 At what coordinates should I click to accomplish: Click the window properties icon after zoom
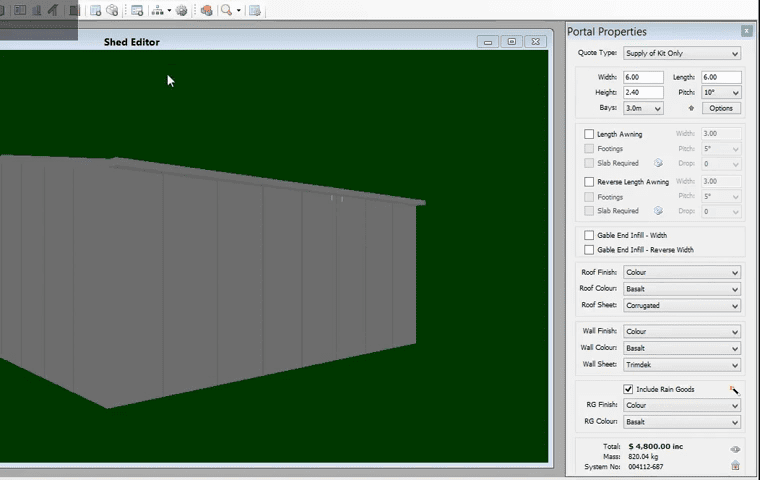[254, 10]
